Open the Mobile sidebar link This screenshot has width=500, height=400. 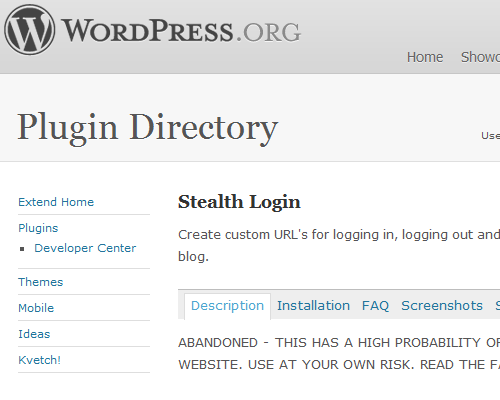pyautogui.click(x=36, y=308)
